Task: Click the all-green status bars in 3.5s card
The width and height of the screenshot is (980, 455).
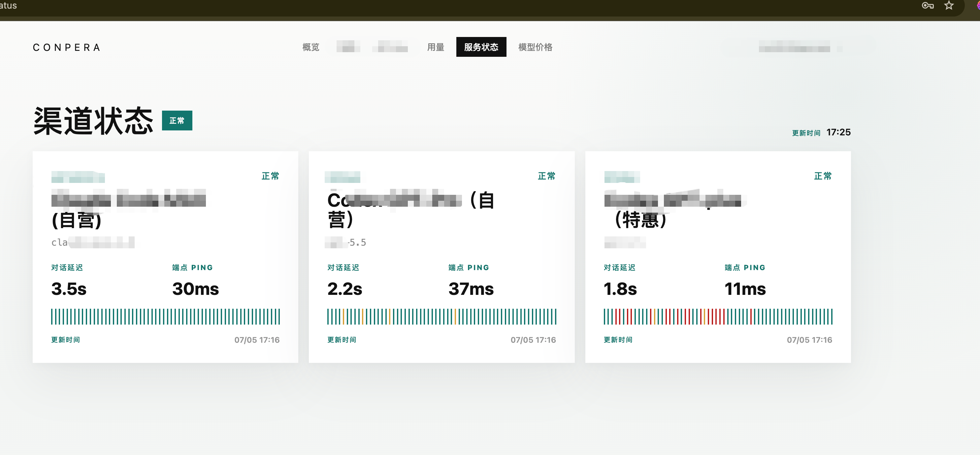Action: (x=166, y=316)
